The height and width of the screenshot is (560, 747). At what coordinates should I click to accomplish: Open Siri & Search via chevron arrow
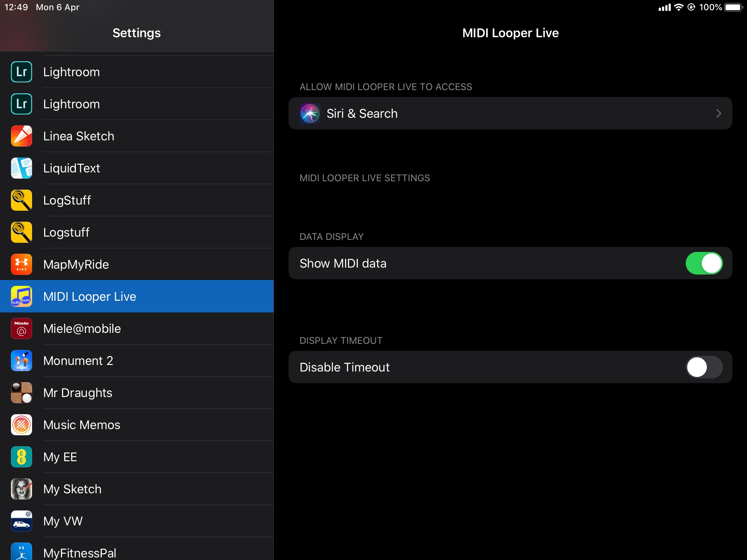719,113
